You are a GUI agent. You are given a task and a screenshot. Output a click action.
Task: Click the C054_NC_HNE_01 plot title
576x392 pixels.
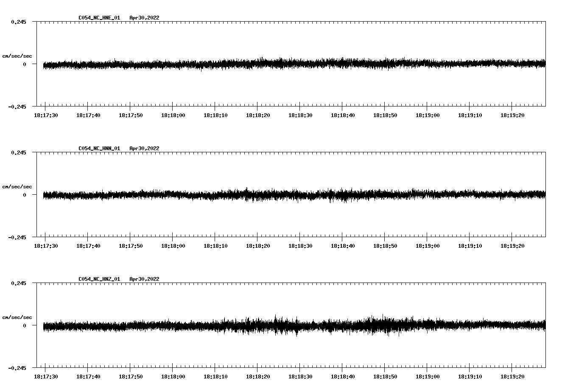pyautogui.click(x=99, y=18)
